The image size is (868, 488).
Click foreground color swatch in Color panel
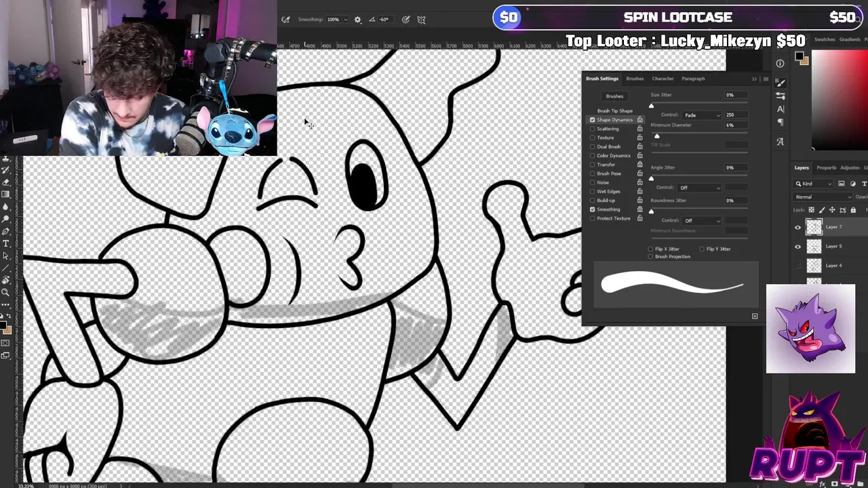pyautogui.click(x=800, y=57)
